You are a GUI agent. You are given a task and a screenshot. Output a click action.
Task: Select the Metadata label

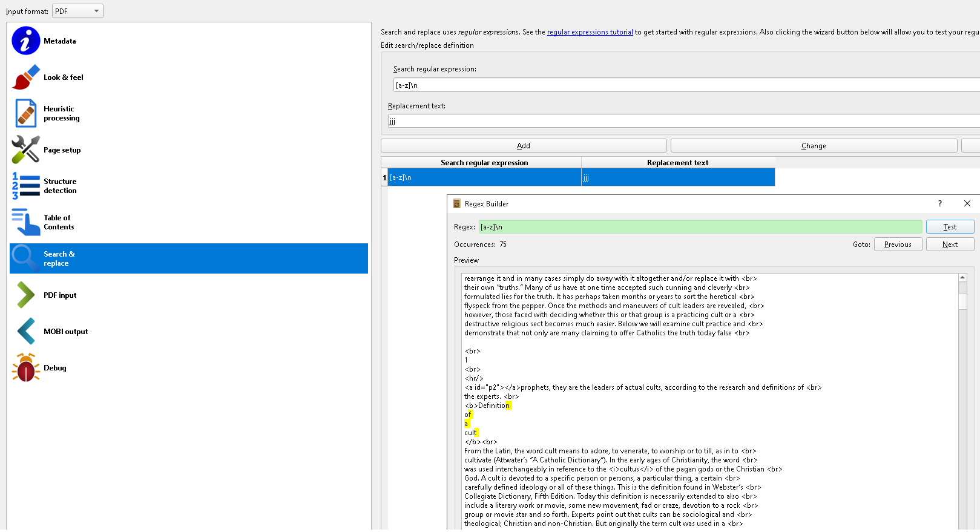60,41
